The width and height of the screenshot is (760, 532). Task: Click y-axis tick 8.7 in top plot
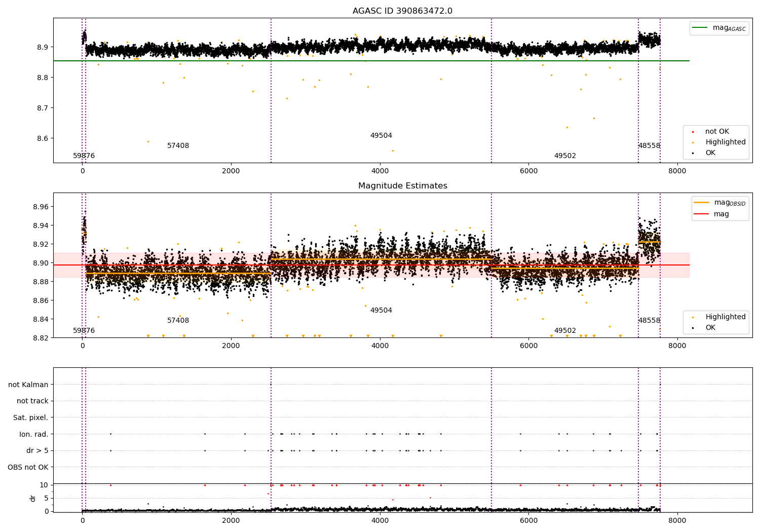(x=43, y=108)
